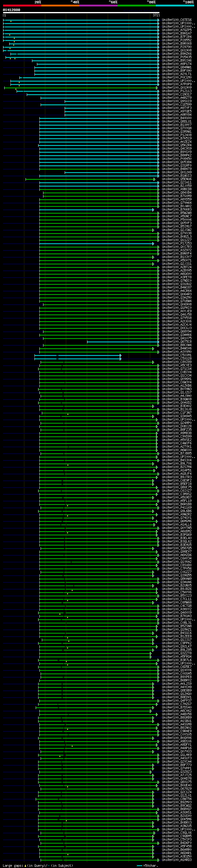
Task: Click the red 20% identity legend segment
Action: point(22,6)
